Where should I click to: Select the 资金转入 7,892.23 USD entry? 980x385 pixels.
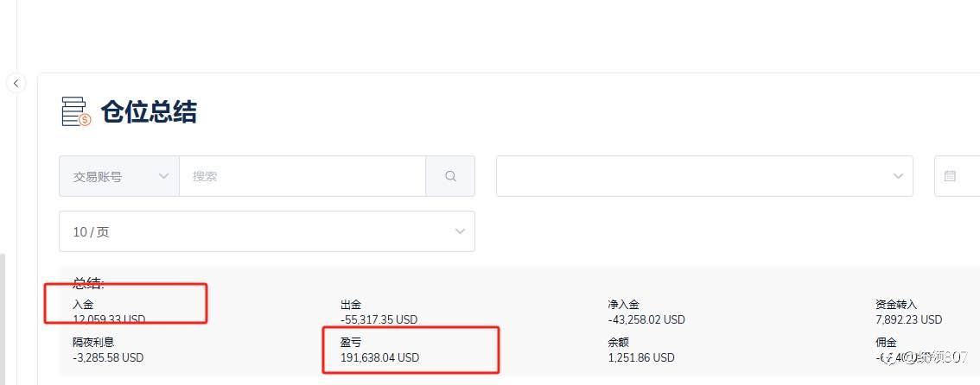click(x=908, y=319)
